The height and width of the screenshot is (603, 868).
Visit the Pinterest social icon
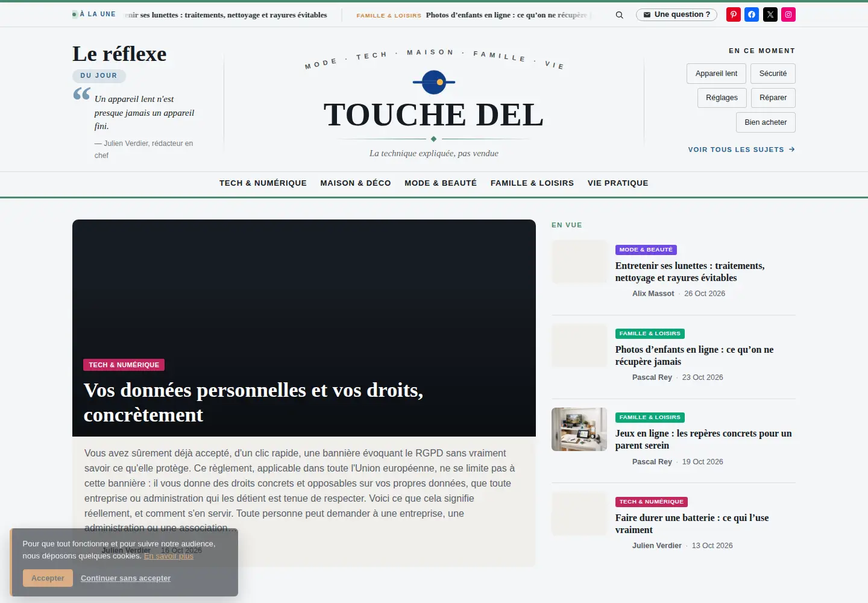click(734, 14)
